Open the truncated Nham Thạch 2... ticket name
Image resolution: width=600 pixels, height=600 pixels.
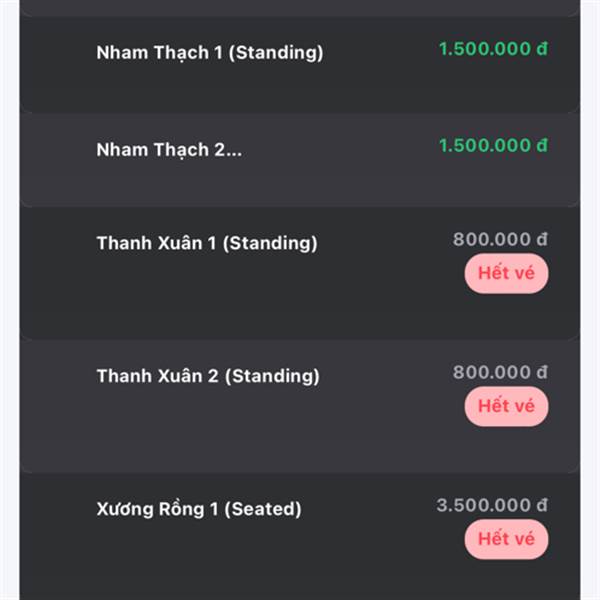169,150
